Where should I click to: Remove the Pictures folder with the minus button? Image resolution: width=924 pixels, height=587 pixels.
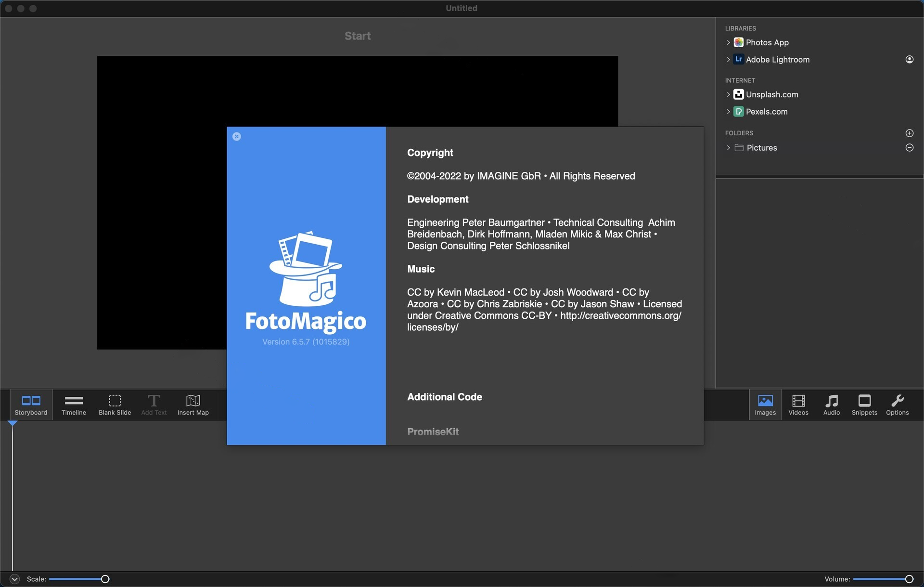coord(909,148)
